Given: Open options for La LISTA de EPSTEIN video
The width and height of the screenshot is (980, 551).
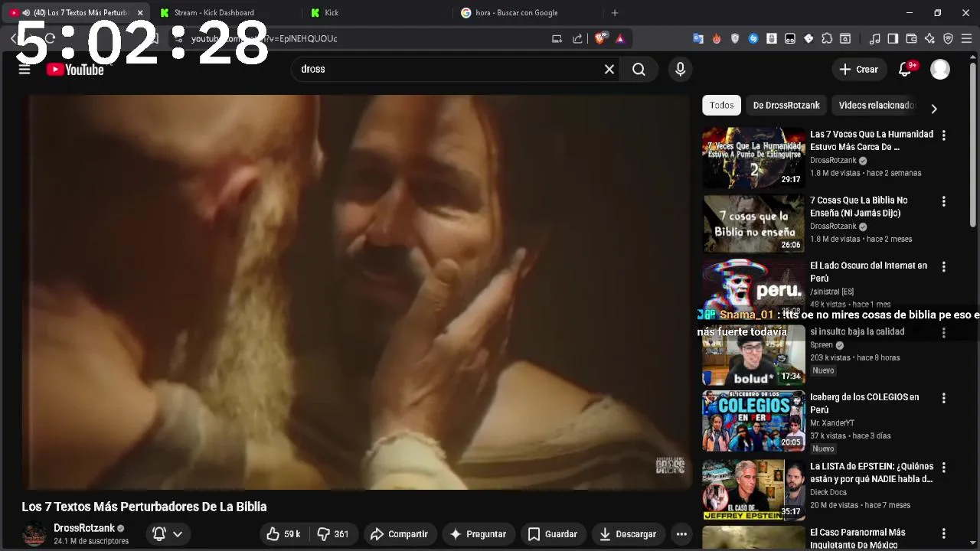Looking at the screenshot, I should [943, 468].
